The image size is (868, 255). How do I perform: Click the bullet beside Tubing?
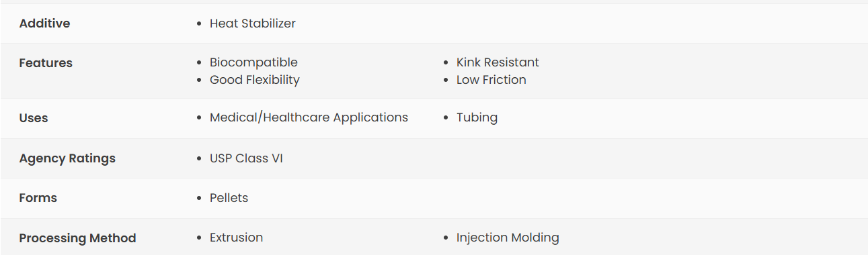446,118
